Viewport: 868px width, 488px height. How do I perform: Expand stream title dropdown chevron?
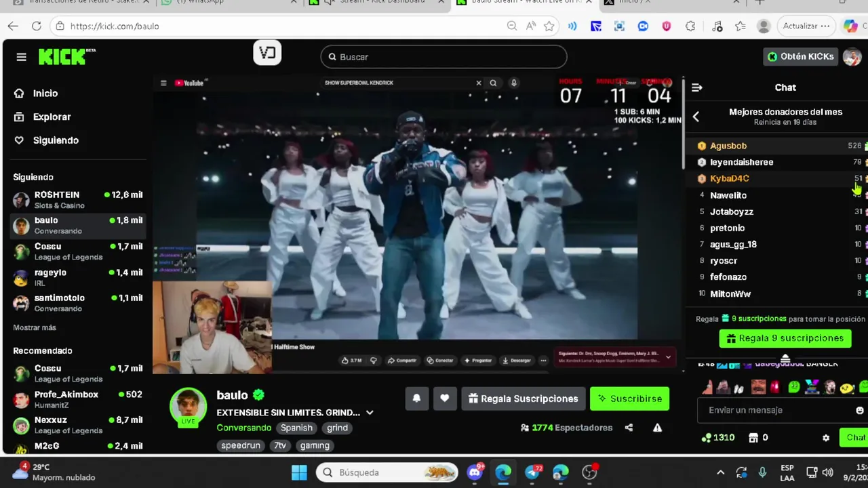pyautogui.click(x=370, y=412)
